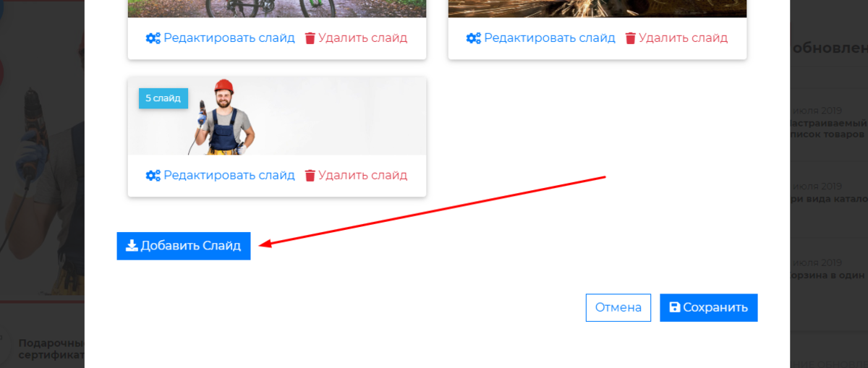Open the 'корзина в один' news item
The height and width of the screenshot is (368, 868).
pos(827,275)
